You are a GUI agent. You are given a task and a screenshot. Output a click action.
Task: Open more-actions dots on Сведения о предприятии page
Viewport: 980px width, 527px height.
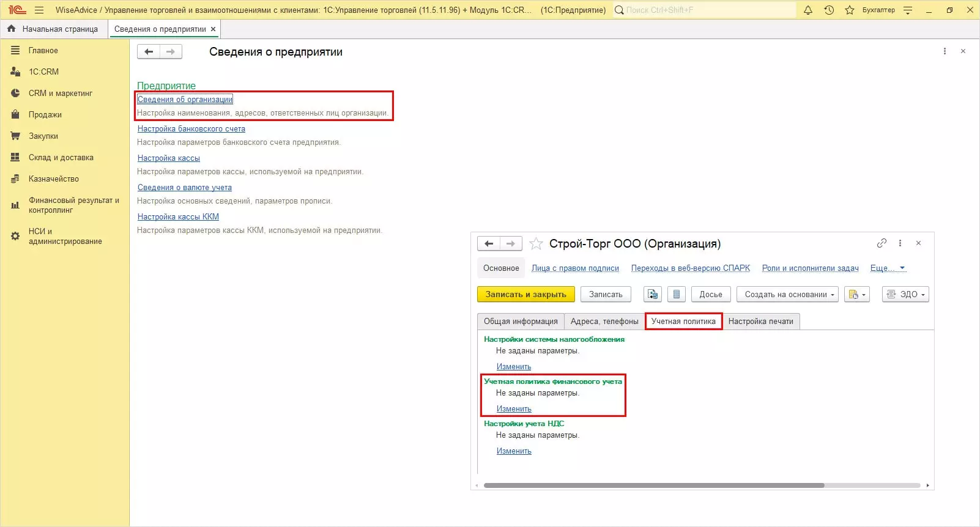[945, 51]
